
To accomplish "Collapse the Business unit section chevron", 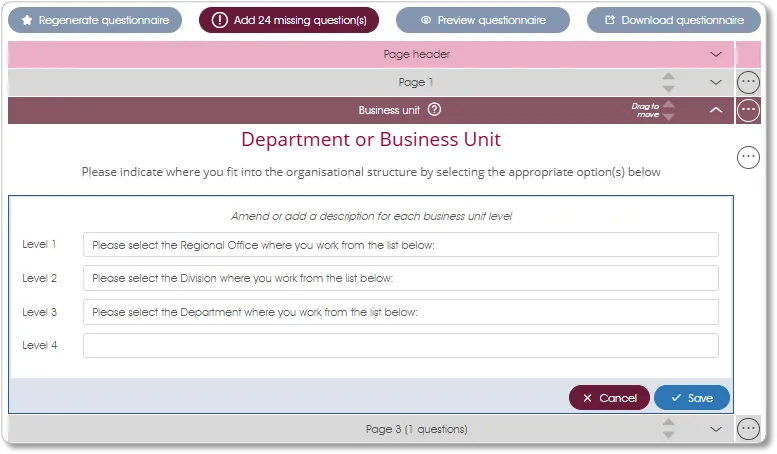I will pos(716,110).
